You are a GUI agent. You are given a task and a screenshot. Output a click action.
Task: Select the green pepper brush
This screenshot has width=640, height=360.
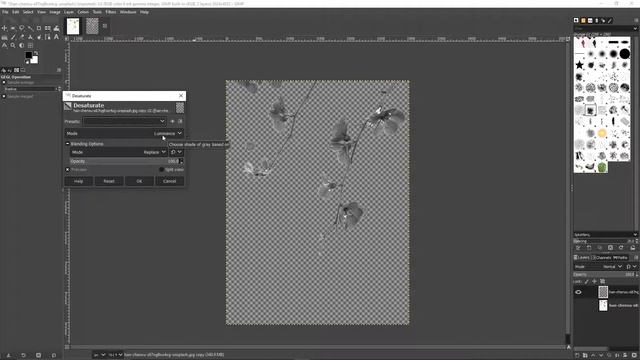602,167
